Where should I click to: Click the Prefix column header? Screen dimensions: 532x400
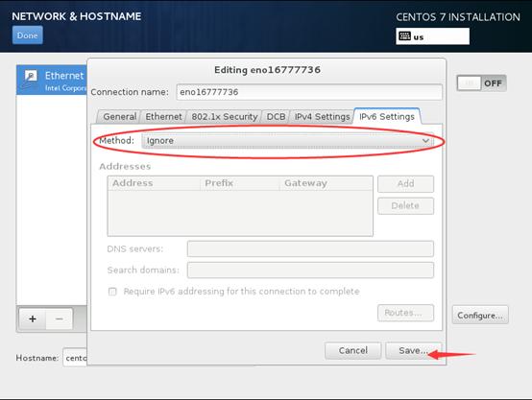point(239,183)
